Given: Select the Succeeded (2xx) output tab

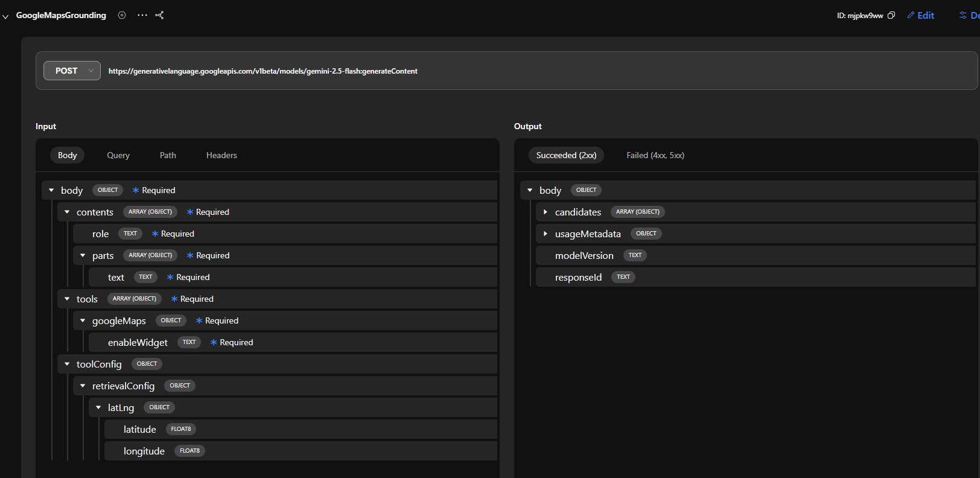Looking at the screenshot, I should coord(566,155).
